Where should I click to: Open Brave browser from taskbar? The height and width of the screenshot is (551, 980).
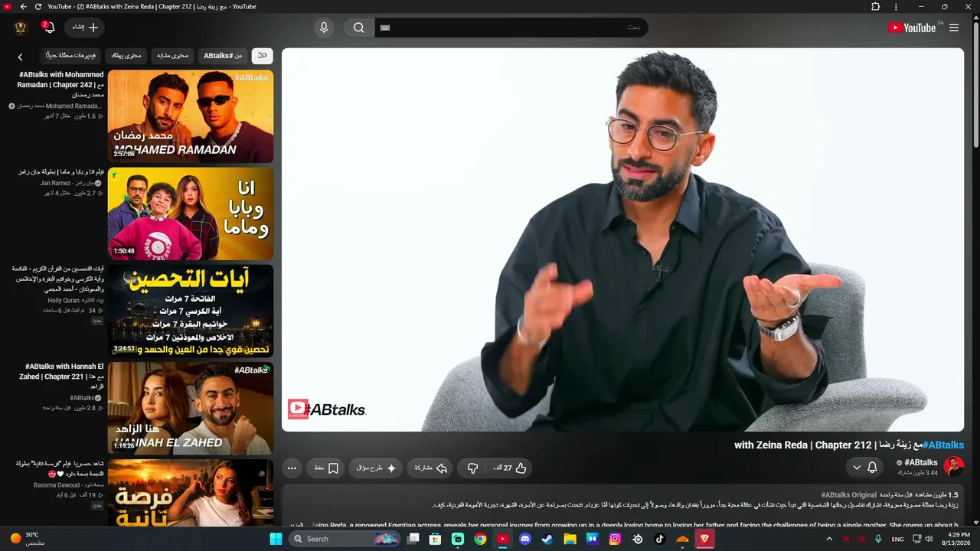pos(705,539)
